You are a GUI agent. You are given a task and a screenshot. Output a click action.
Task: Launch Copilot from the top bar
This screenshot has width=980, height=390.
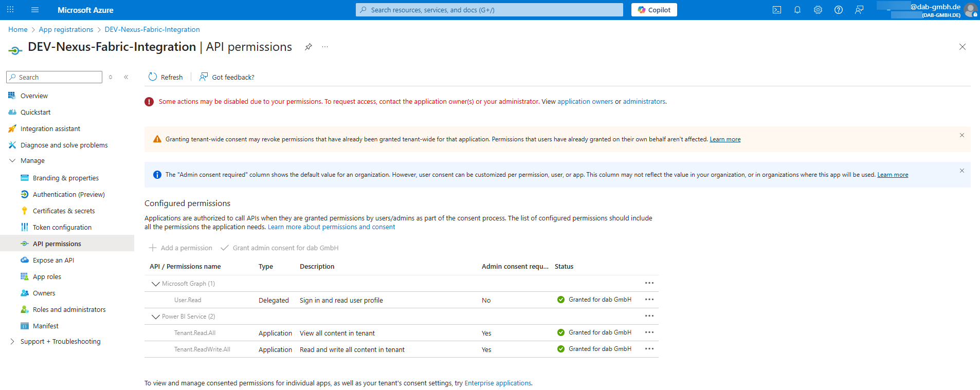point(654,10)
